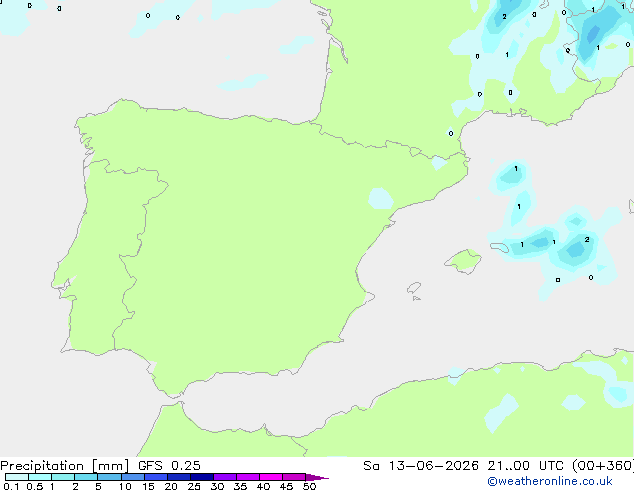Click the 20–25 mm legend color box
Image resolution: width=634 pixels, height=490 pixels.
179,477
